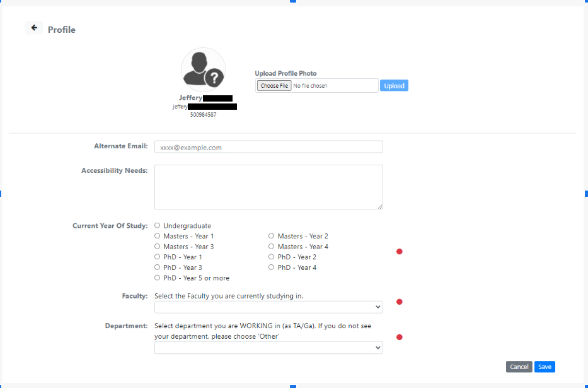Open the Faculty dropdown list
The width and height of the screenshot is (588, 388).
pos(268,307)
